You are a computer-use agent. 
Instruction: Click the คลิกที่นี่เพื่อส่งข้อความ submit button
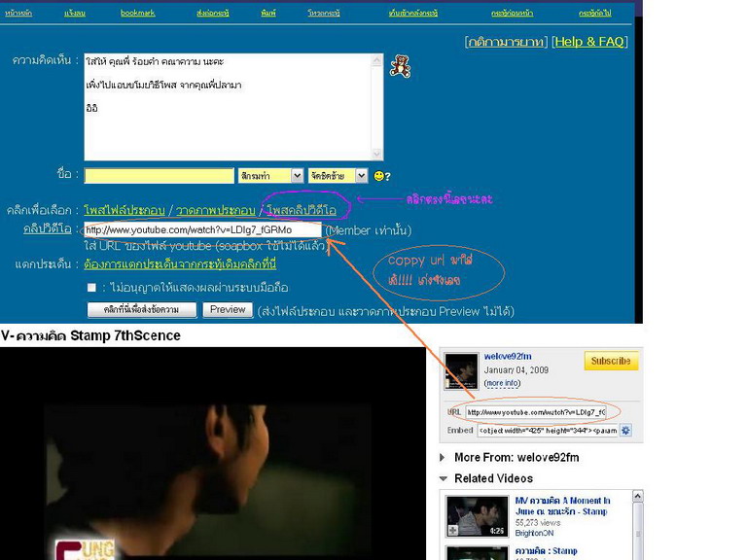pyautogui.click(x=141, y=309)
